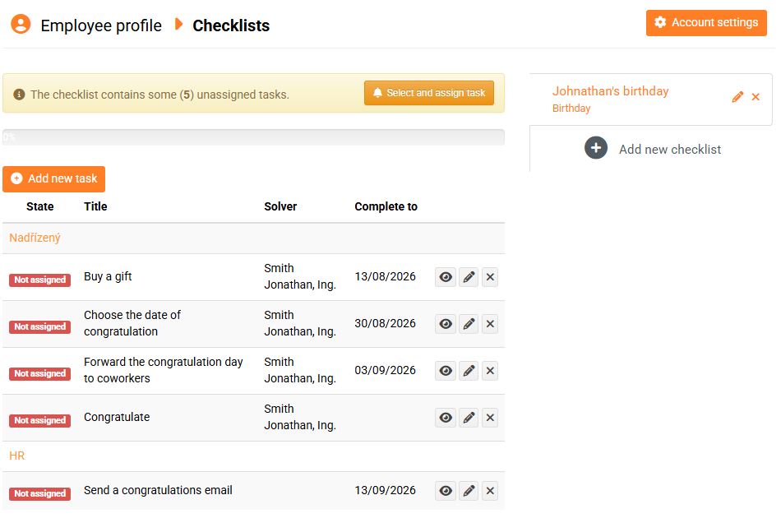Edit the 'Buy a gift' task
The height and width of the screenshot is (532, 781).
point(469,277)
